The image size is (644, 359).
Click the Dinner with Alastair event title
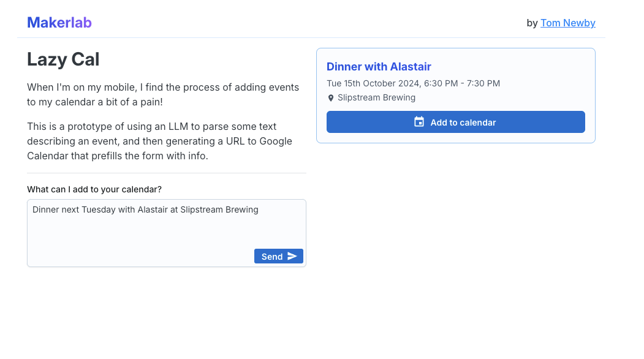(x=379, y=67)
